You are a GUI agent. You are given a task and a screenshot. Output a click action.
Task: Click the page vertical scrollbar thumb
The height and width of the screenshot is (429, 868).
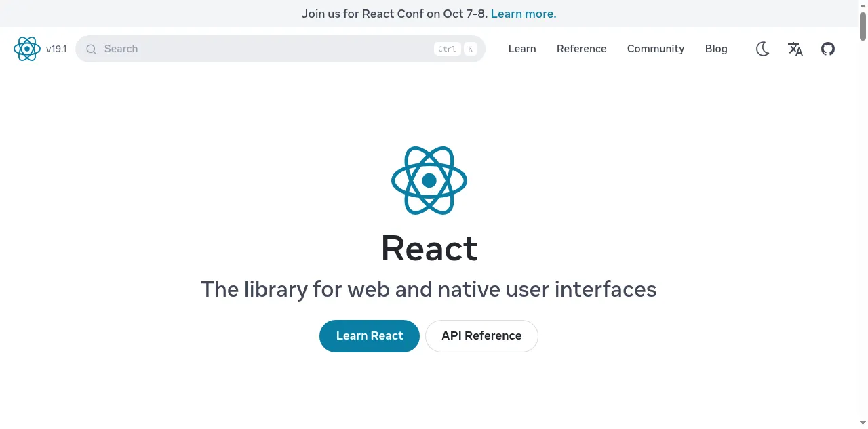click(x=863, y=25)
